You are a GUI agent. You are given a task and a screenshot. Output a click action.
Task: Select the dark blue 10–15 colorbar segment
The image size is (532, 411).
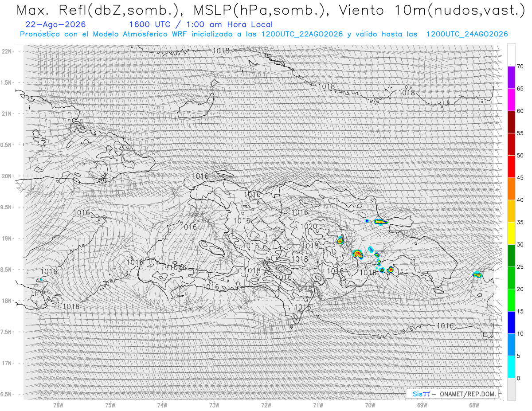coord(511,322)
